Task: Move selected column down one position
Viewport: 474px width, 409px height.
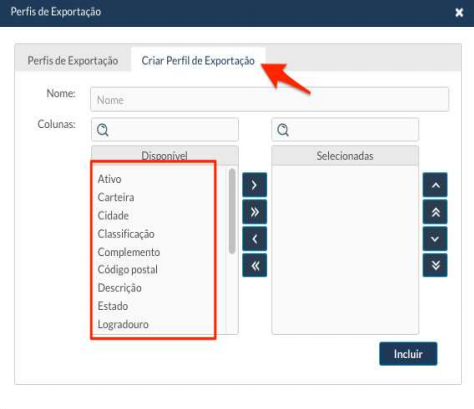Action: [435, 239]
